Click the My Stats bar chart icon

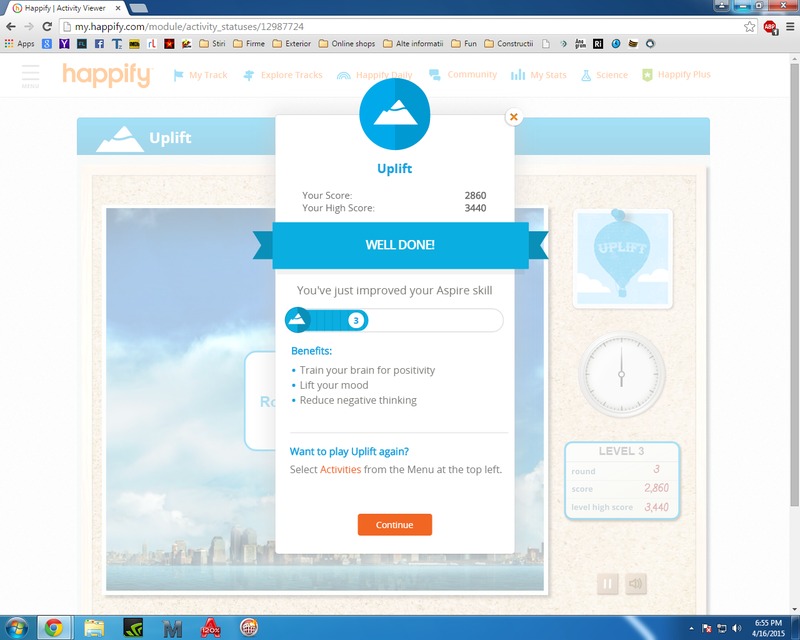[518, 75]
